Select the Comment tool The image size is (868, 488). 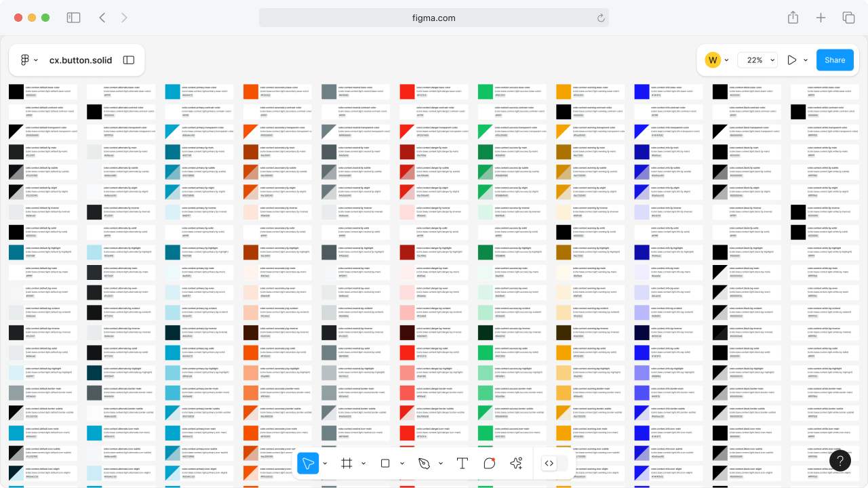click(x=490, y=463)
